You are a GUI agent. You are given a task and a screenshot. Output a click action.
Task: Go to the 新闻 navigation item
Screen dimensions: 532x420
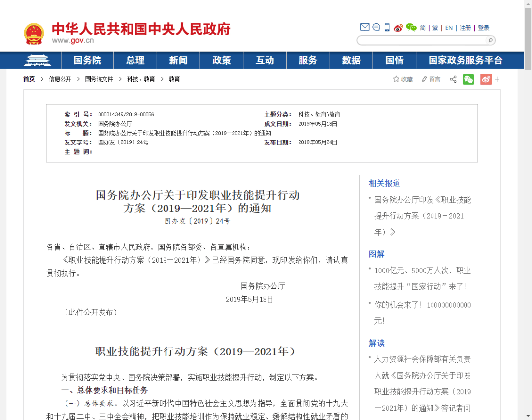(178, 60)
